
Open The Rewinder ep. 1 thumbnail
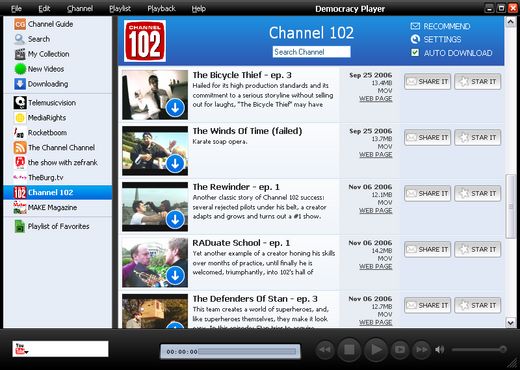pyautogui.click(x=155, y=207)
